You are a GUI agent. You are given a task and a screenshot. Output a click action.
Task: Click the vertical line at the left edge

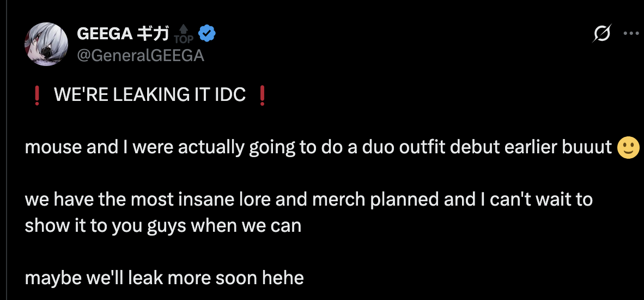(x=8, y=150)
